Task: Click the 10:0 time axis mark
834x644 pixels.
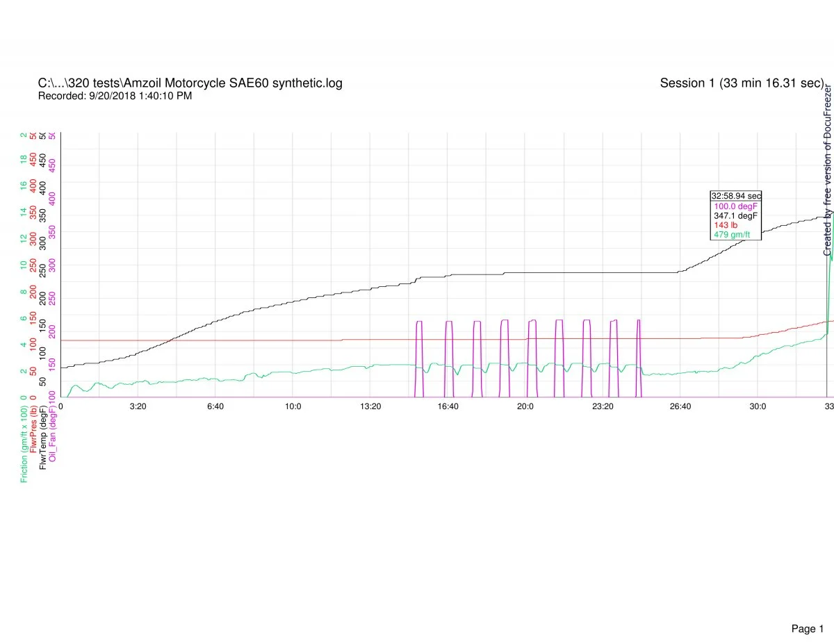Action: [293, 406]
